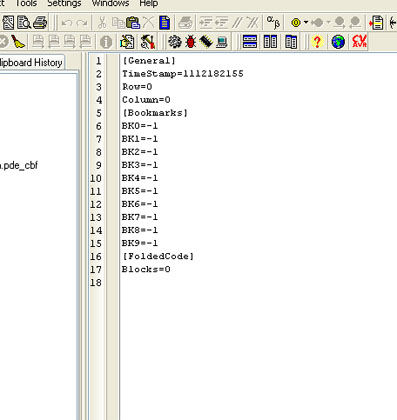Launch the debugger red bug icon

pos(190,42)
